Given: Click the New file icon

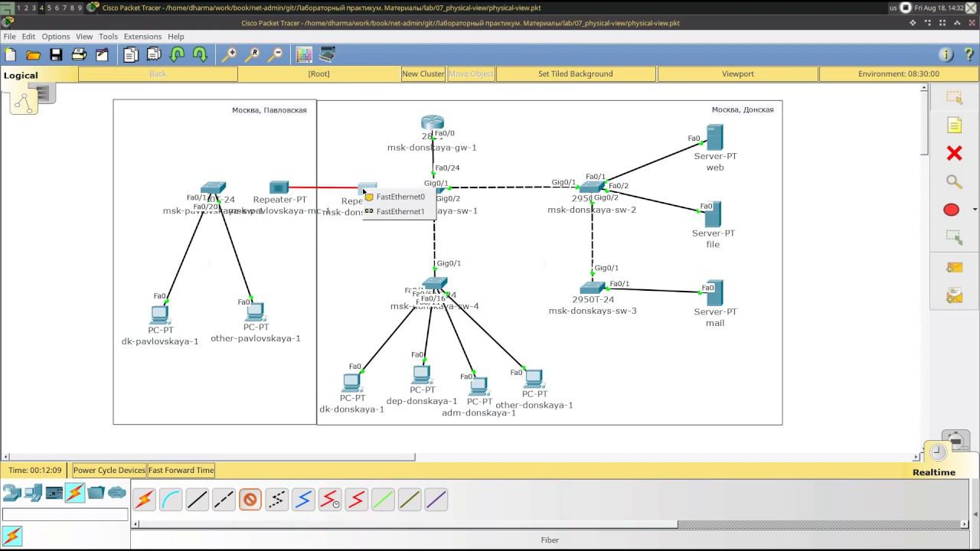Looking at the screenshot, I should [x=11, y=54].
